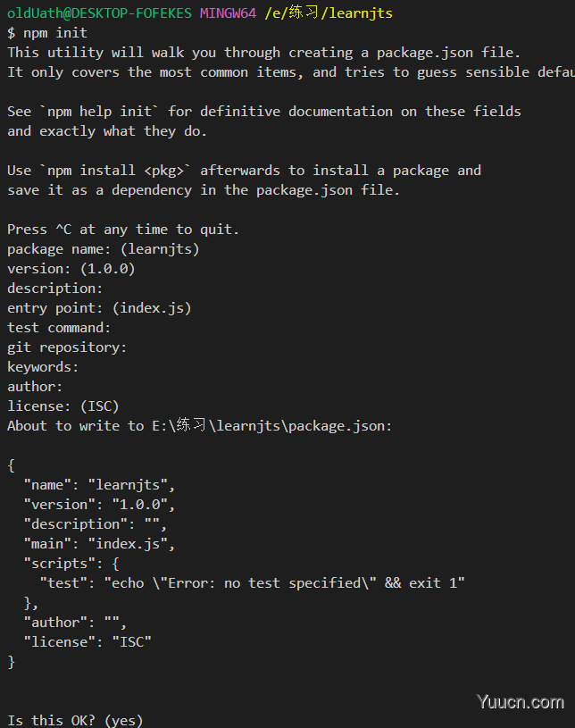This screenshot has height=728, width=575.
Task: Click the "main": "index.js" JSON line
Action: tap(99, 544)
